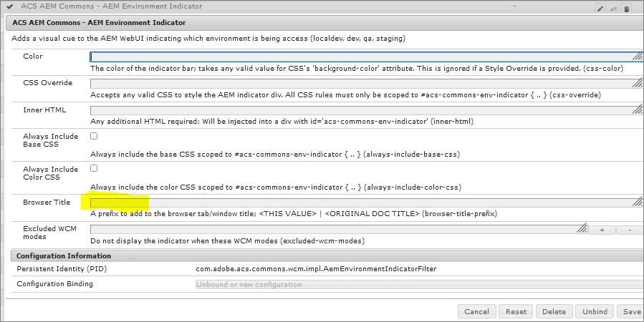Click the Unbind button
The height and width of the screenshot is (322, 644).
[595, 311]
